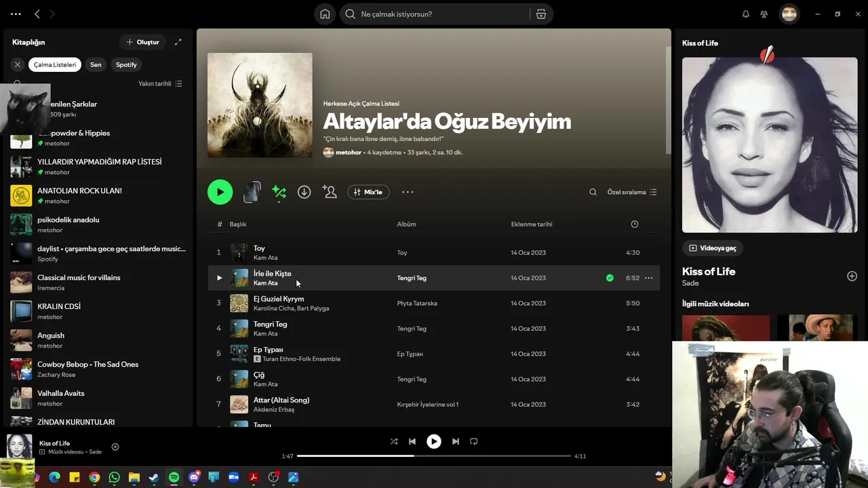This screenshot has height=488, width=868.
Task: Toggle saved checkmark on İrle ile Kişte
Action: pos(610,278)
